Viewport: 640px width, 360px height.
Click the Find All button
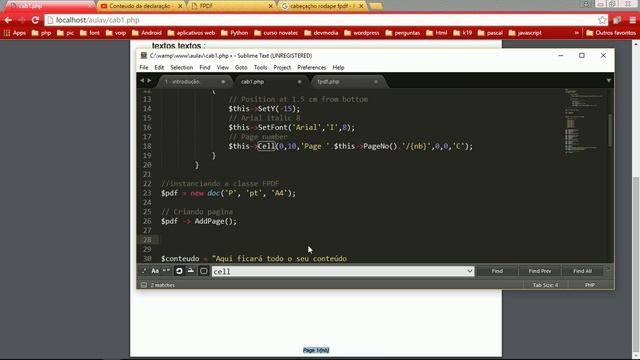[582, 271]
